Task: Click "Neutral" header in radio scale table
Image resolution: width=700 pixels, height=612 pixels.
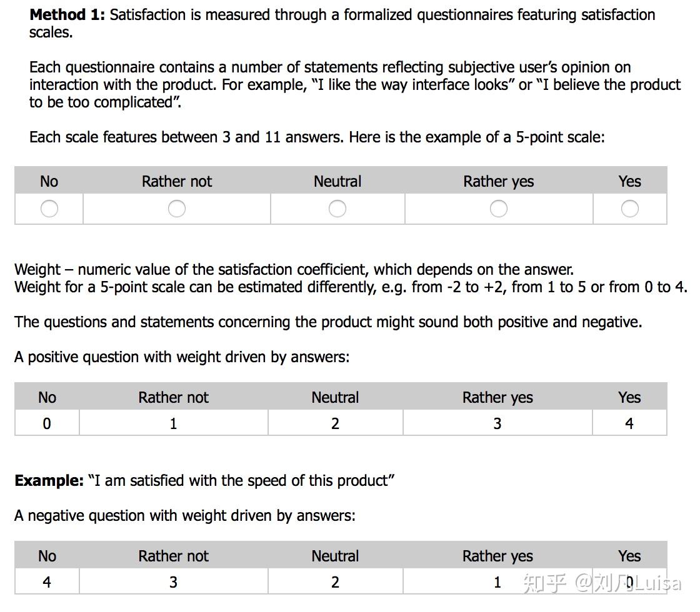Action: pos(337,182)
